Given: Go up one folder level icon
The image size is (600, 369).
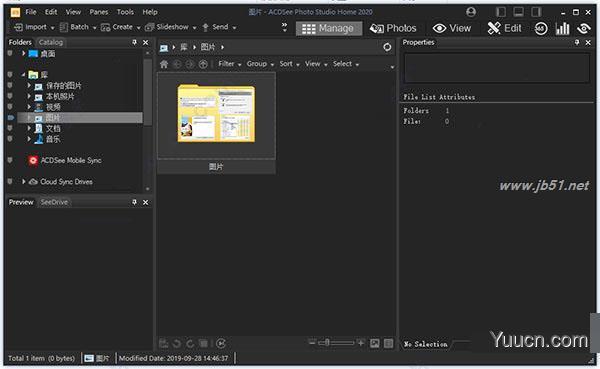Looking at the screenshot, I should (203, 64).
